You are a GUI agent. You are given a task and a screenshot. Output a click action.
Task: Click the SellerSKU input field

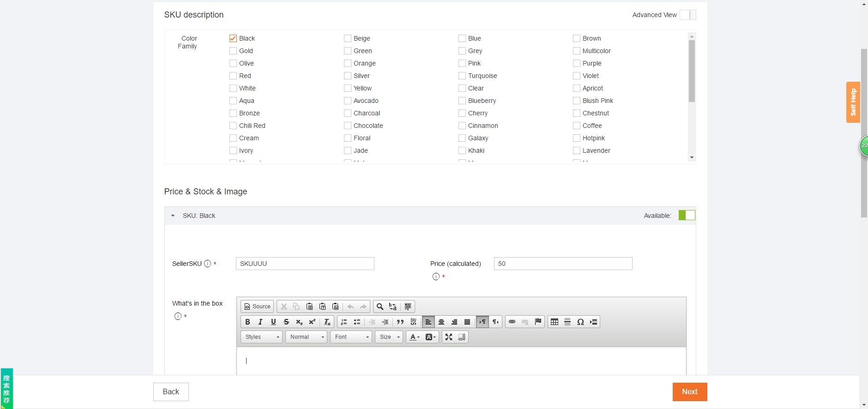click(x=305, y=264)
